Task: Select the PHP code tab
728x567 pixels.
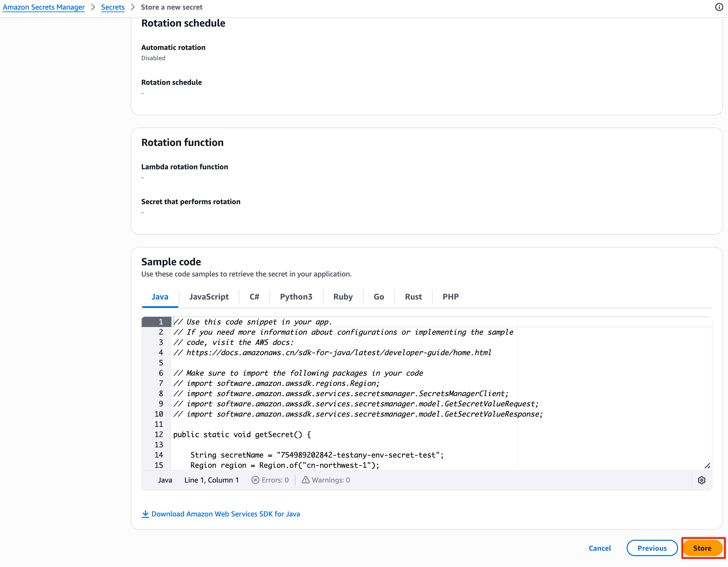Action: coord(450,297)
